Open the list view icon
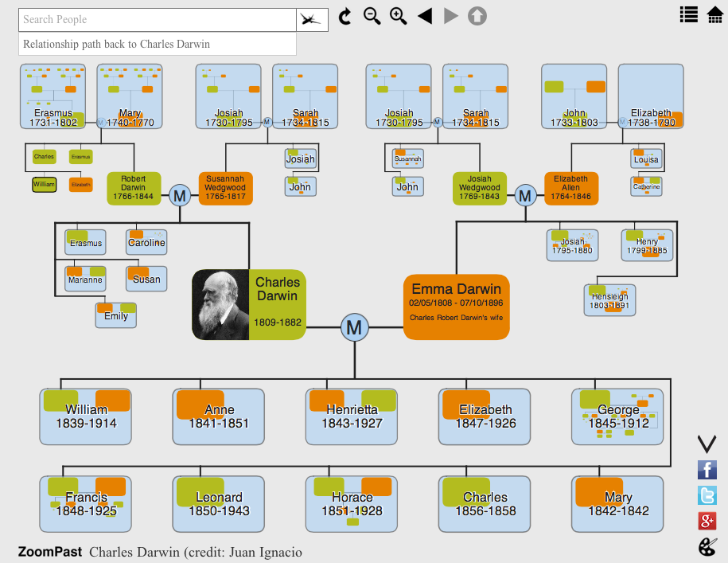 pyautogui.click(x=688, y=14)
